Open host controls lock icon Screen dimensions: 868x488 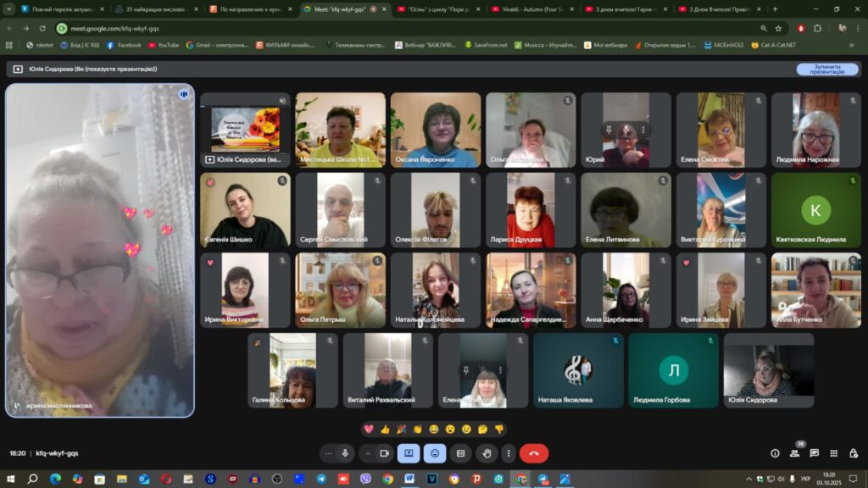[x=853, y=453]
